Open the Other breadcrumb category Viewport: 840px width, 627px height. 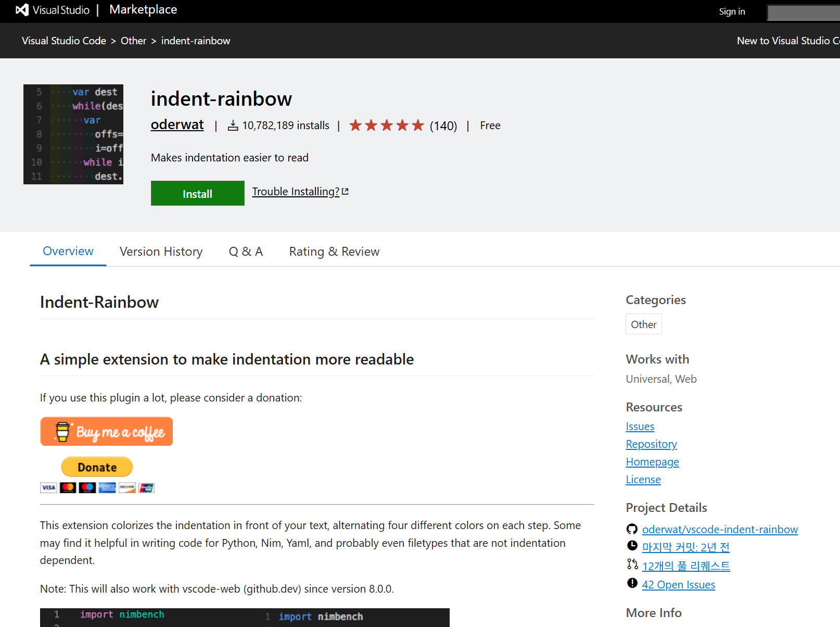[133, 41]
